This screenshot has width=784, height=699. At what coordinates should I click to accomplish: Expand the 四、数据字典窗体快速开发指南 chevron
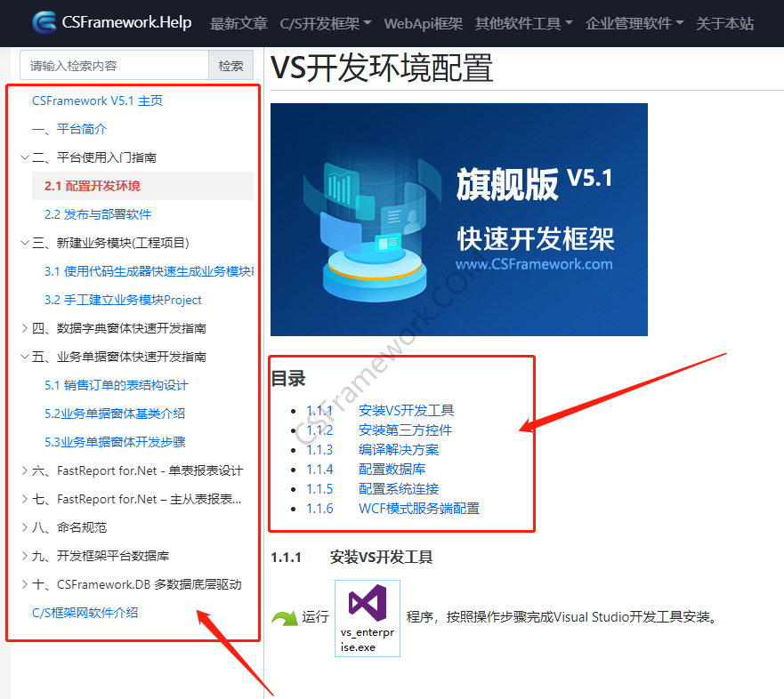(x=25, y=328)
